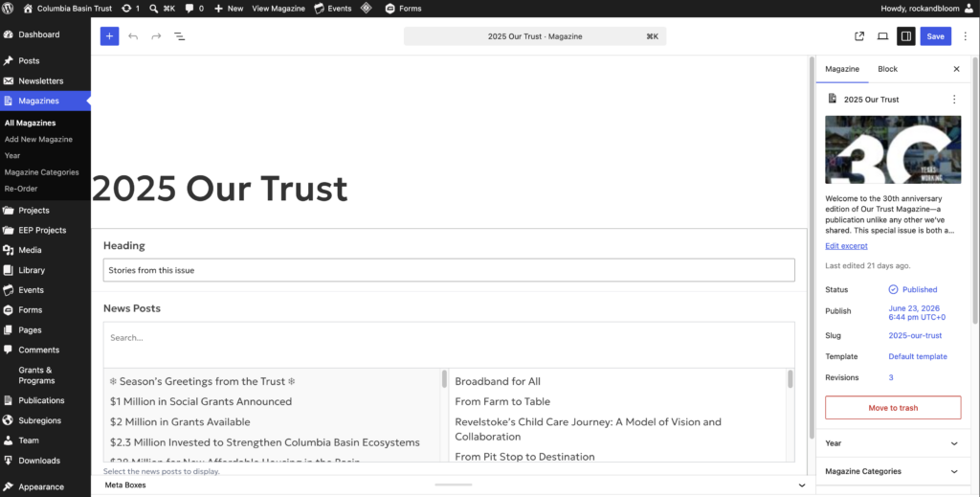The width and height of the screenshot is (980, 497).
Task: Open Re-Order submenu item
Action: point(21,189)
